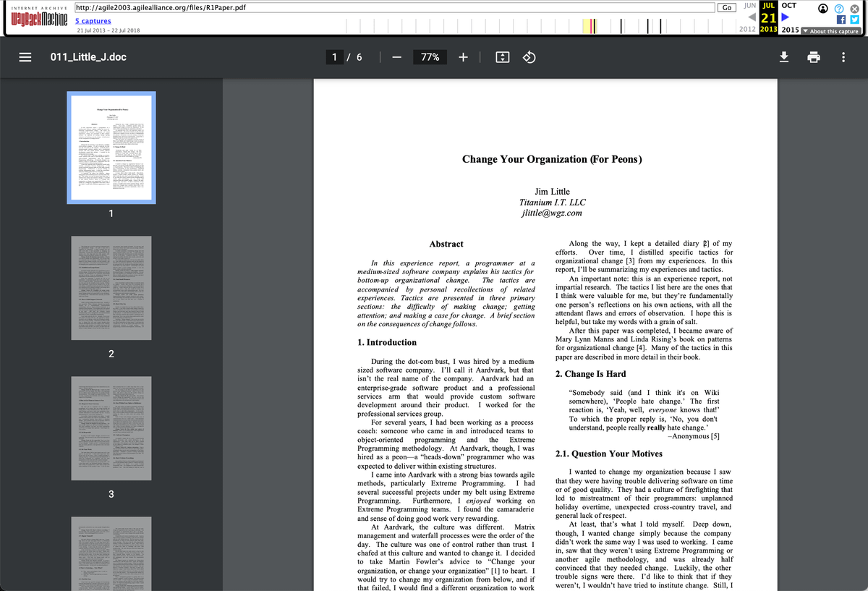868x591 pixels.
Task: Expand the About this capture dropdown
Action: pyautogui.click(x=830, y=31)
